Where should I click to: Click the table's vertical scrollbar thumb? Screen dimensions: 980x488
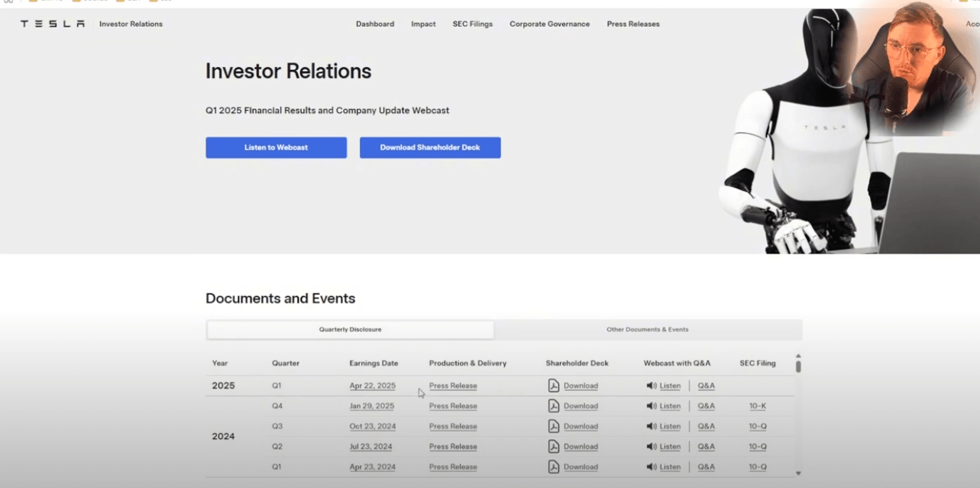(x=798, y=367)
